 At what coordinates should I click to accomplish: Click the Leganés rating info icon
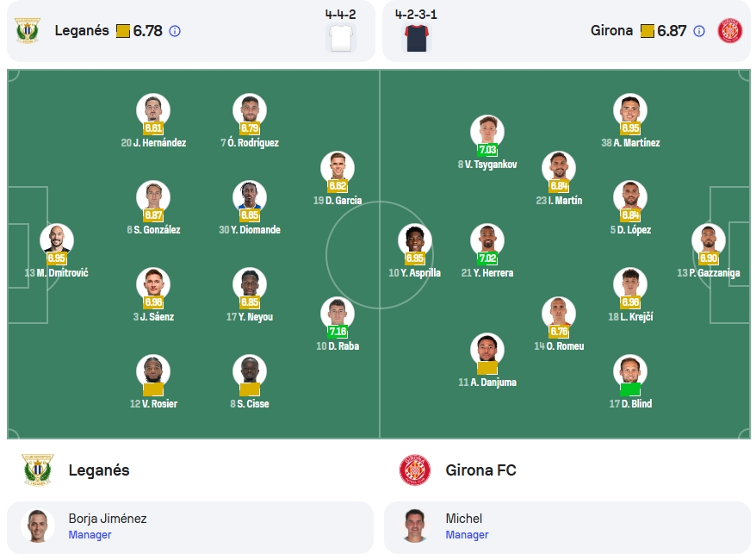(175, 31)
